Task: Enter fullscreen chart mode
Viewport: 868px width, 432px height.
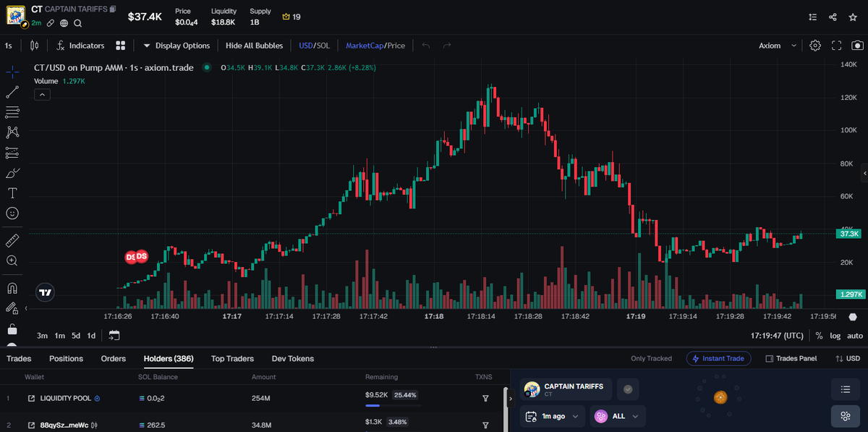Action: pos(837,46)
